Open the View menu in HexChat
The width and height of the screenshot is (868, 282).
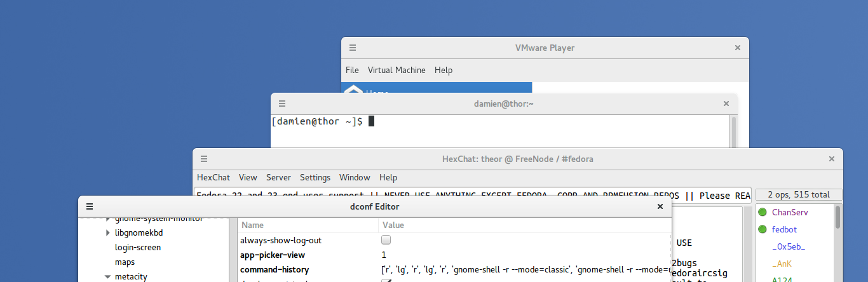point(248,177)
